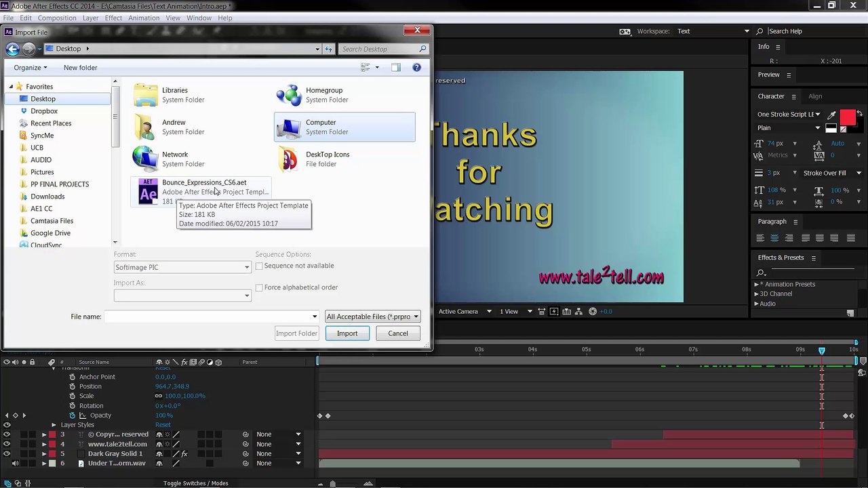This screenshot has height=488, width=868.
Task: Click the red label swatch of layer 3
Action: pyautogui.click(x=52, y=434)
